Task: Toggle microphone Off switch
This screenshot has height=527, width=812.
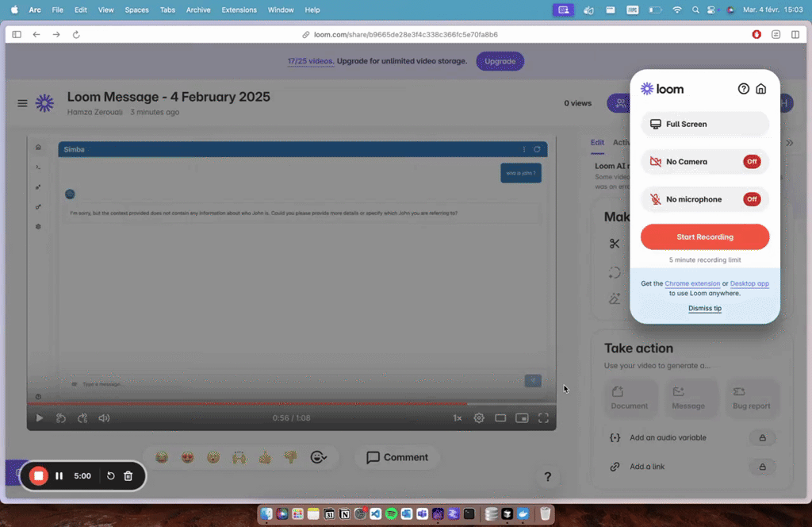Action: 752,199
